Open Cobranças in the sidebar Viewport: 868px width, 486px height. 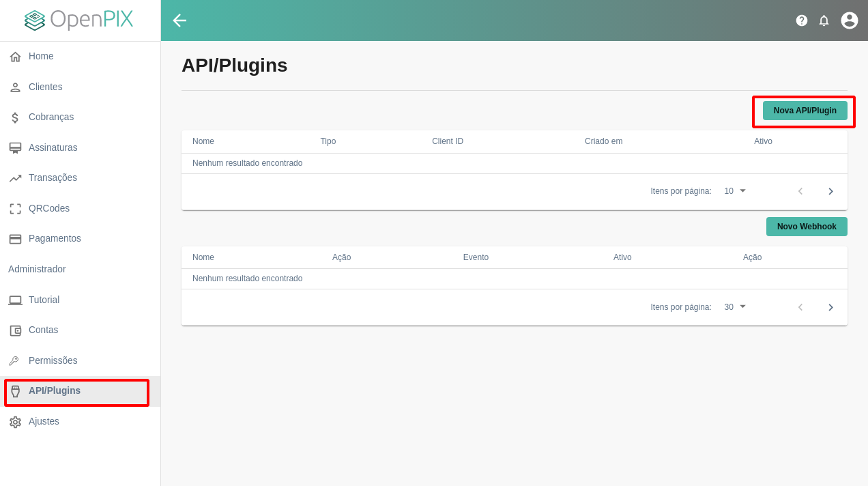[x=51, y=117]
